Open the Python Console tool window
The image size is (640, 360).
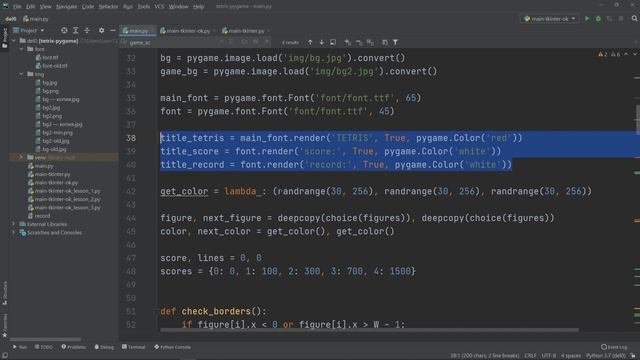point(173,347)
